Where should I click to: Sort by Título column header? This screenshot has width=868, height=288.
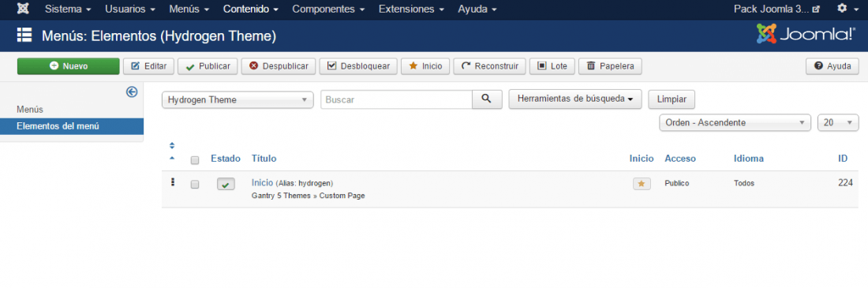264,159
